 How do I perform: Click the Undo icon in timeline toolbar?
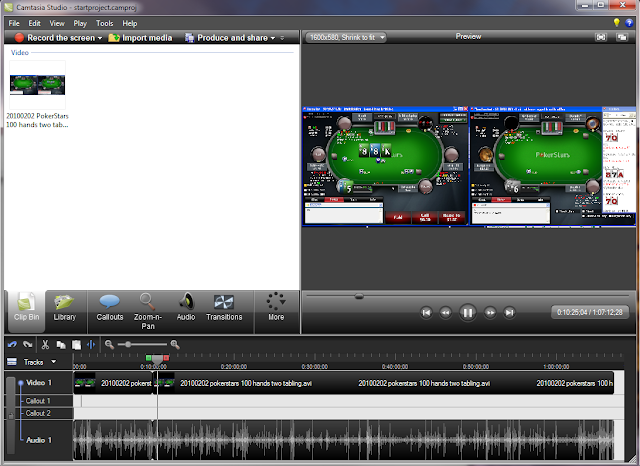[x=12, y=345]
